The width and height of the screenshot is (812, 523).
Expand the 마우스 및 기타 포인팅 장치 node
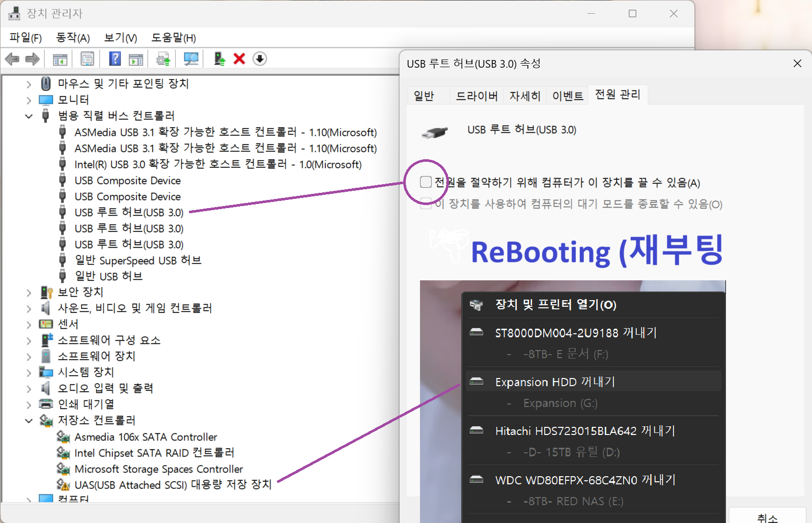[29, 84]
